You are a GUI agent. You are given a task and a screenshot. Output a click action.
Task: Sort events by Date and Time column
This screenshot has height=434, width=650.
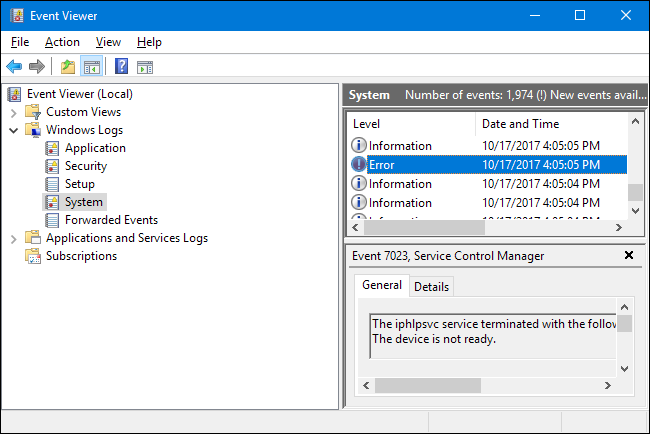coord(520,124)
